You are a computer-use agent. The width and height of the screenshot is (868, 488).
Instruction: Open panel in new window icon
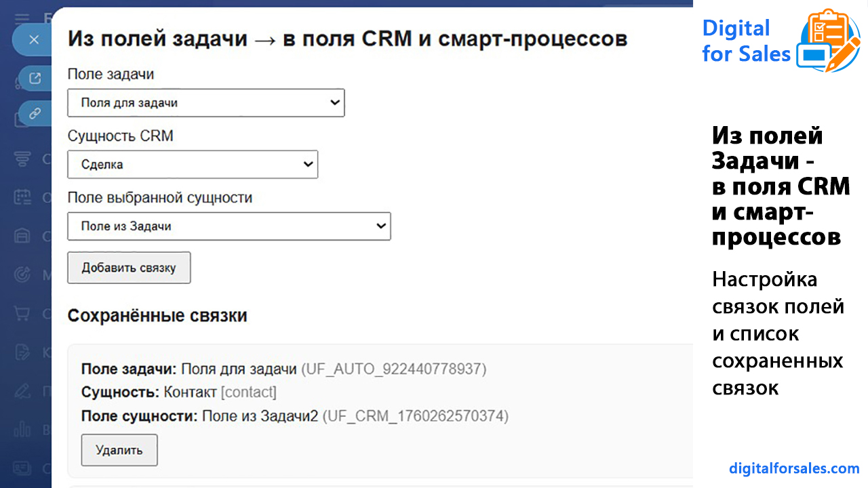34,78
